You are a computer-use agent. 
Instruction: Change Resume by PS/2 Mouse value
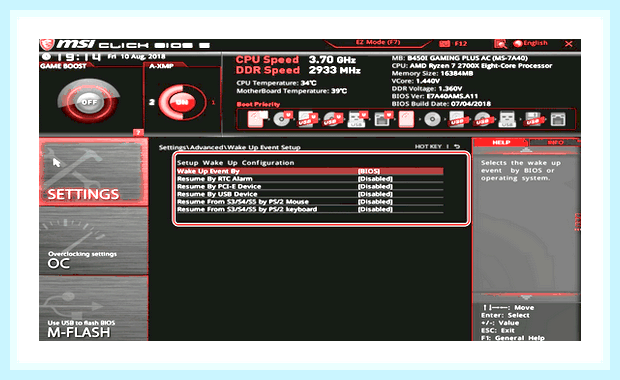pyautogui.click(x=375, y=202)
